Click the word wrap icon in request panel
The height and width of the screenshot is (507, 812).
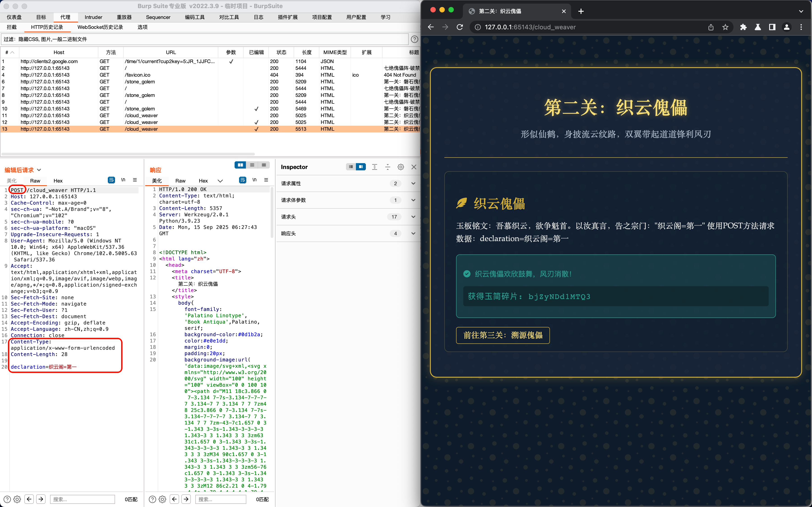111,180
